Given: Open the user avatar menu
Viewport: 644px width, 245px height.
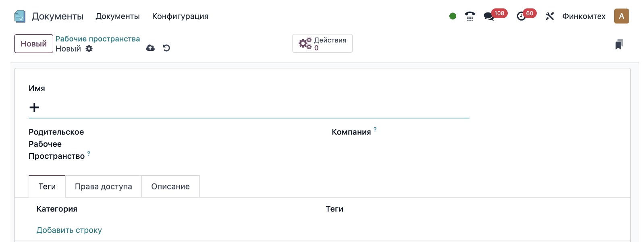Looking at the screenshot, I should [621, 16].
